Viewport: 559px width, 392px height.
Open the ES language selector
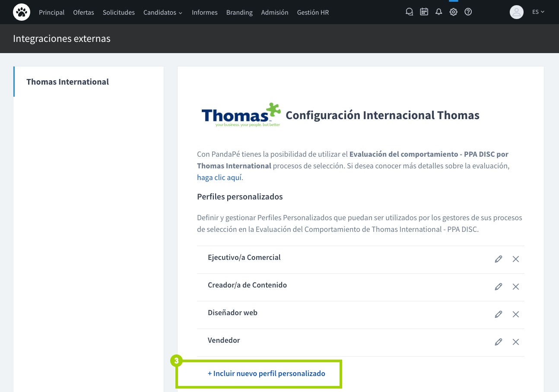point(538,12)
